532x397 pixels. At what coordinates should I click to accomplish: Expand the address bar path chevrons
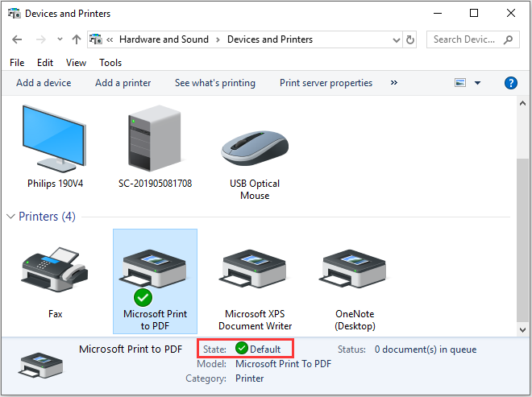[x=110, y=39]
